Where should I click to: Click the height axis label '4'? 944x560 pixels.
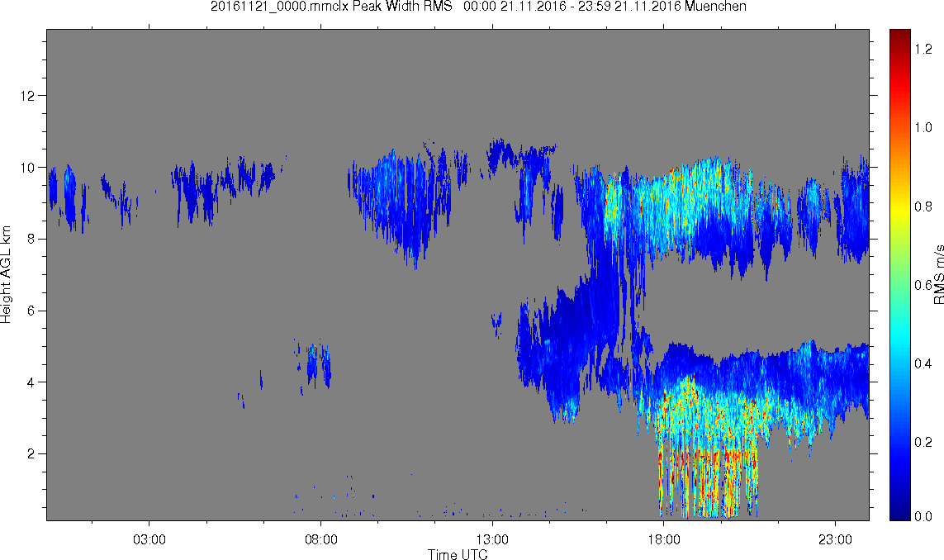click(31, 382)
